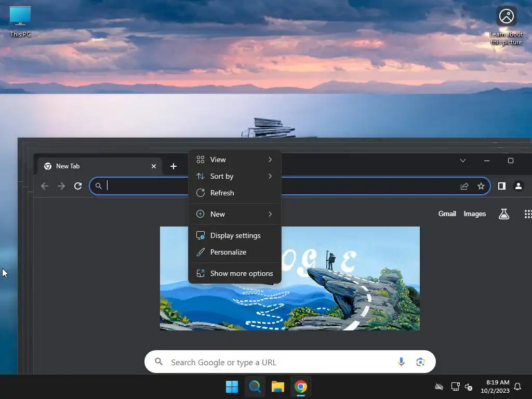Open Images link
This screenshot has width=532, height=399.
[x=475, y=214]
